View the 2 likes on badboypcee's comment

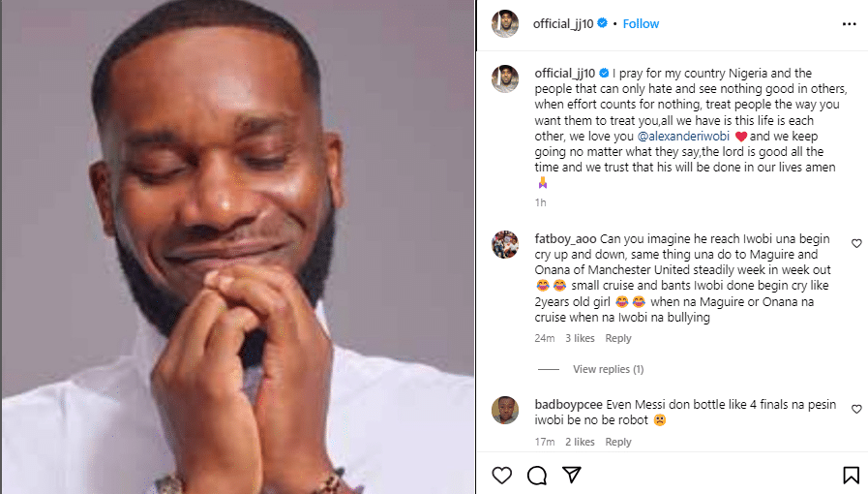pos(579,442)
